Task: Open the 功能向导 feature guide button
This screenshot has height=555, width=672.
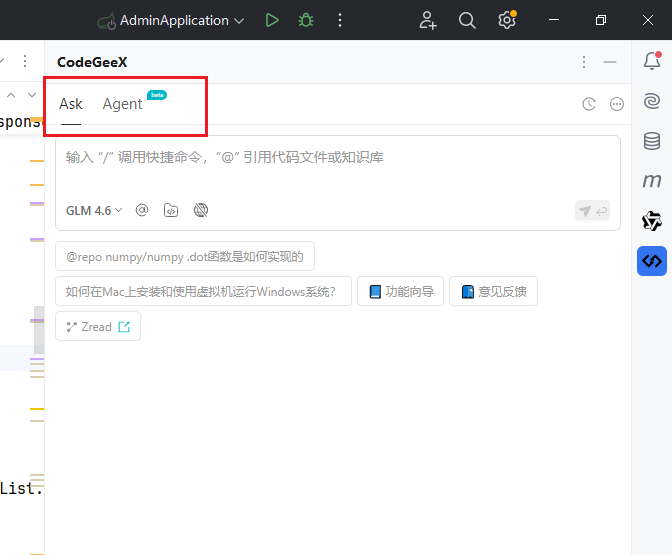Action: [400, 291]
